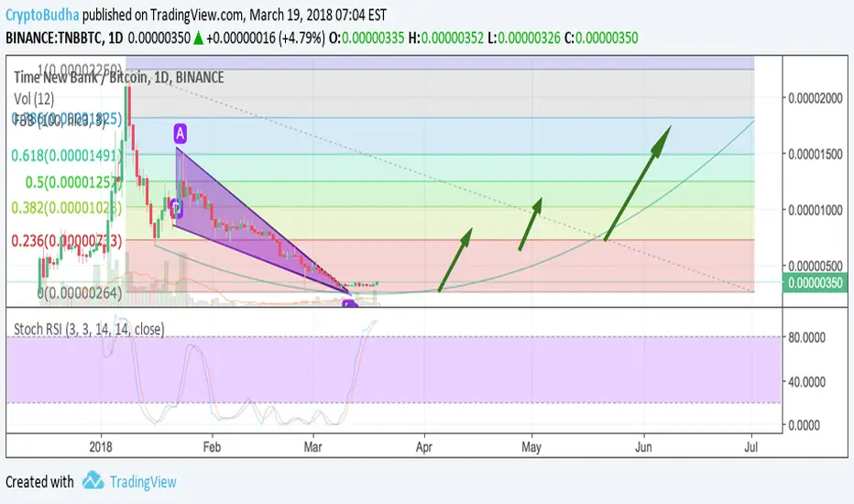Viewport: 854px width, 504px height.
Task: Click 40.0000 on the Stoch RSI axis
Action: (807, 382)
